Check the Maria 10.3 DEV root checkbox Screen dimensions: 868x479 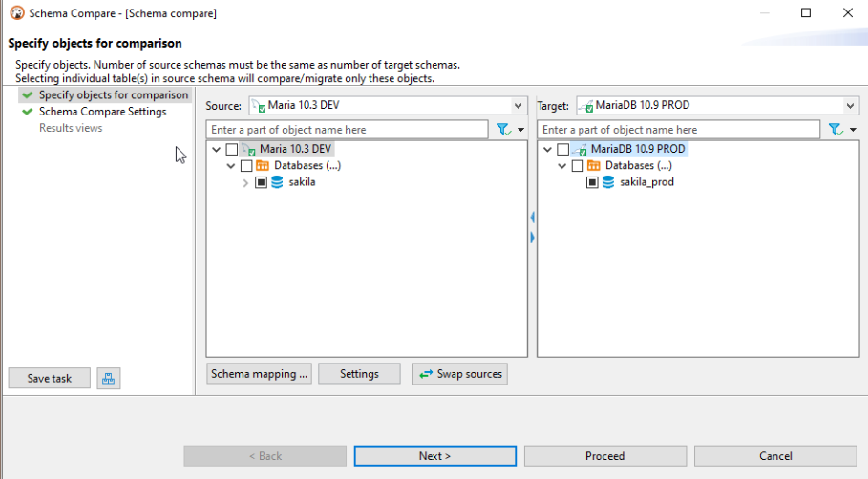(x=232, y=150)
